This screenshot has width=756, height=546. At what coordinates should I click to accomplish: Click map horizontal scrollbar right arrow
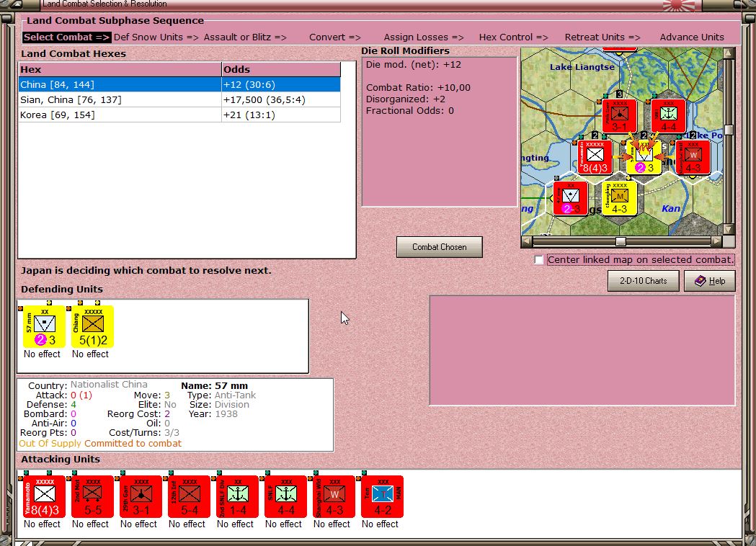[717, 241]
